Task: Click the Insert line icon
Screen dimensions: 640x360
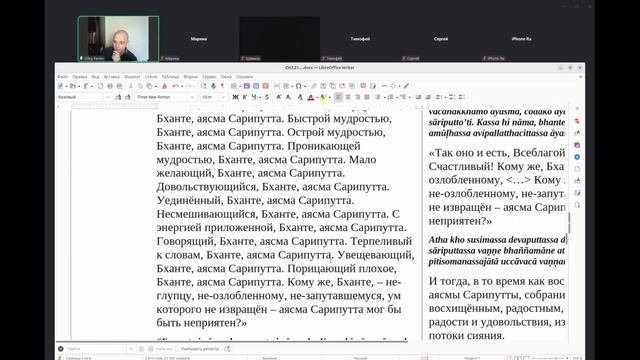Action: [384, 86]
